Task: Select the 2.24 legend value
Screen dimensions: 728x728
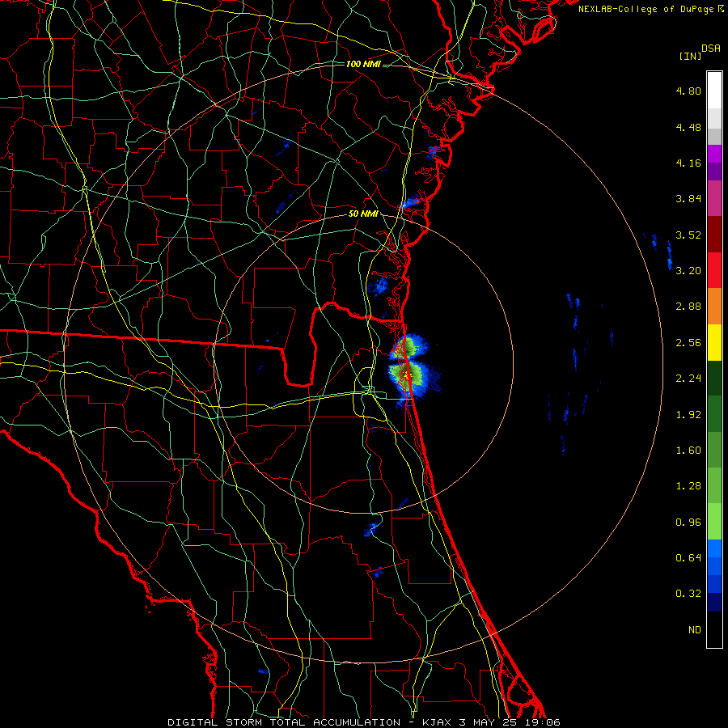Action: coord(688,379)
